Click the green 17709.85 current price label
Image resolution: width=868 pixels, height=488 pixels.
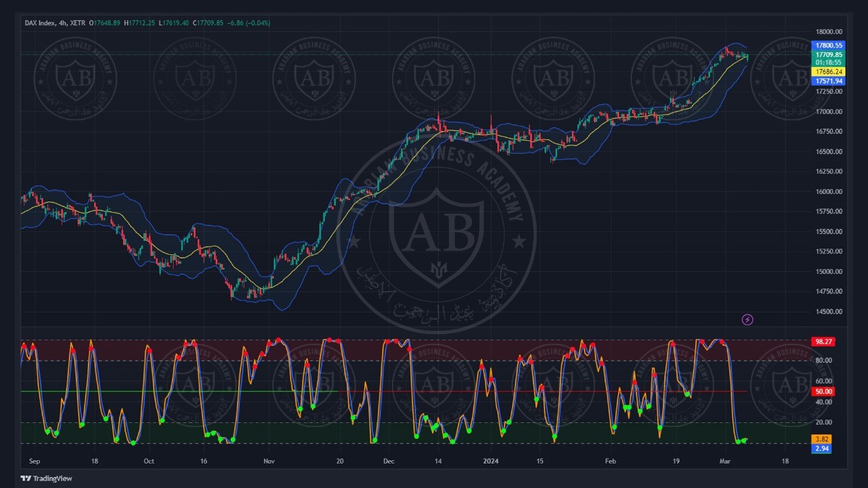tap(828, 55)
